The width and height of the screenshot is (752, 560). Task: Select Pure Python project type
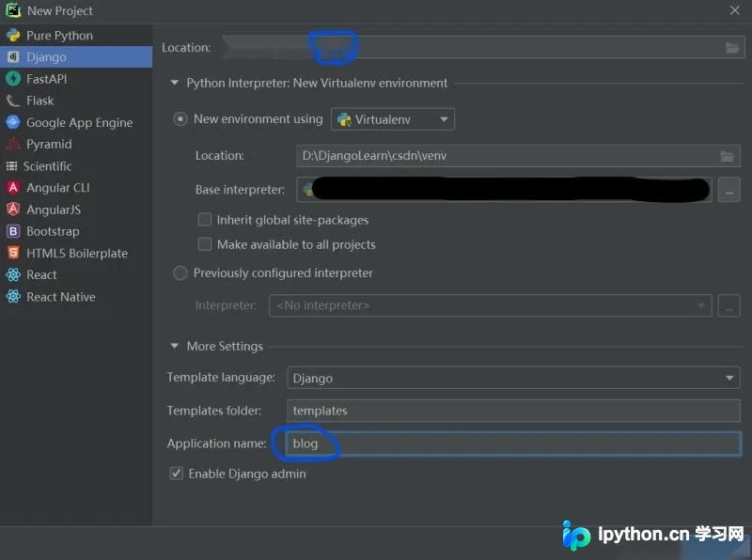[76, 36]
